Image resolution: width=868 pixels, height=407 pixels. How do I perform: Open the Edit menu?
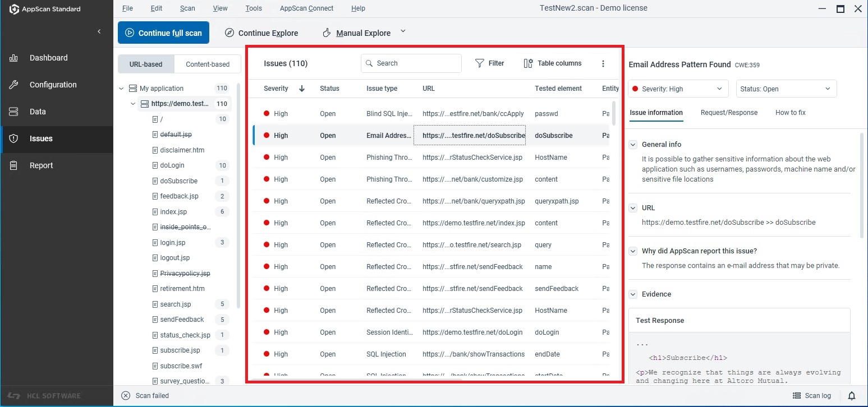point(157,8)
